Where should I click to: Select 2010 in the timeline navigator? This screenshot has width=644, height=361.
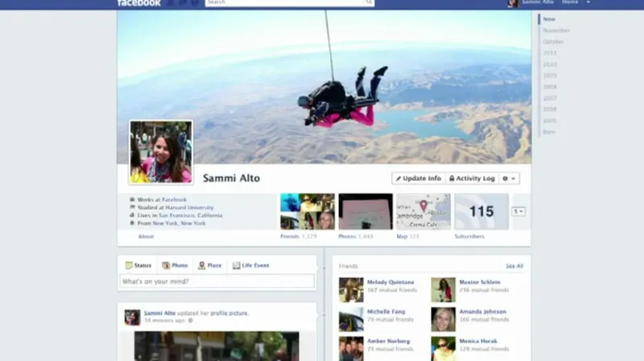click(x=550, y=64)
